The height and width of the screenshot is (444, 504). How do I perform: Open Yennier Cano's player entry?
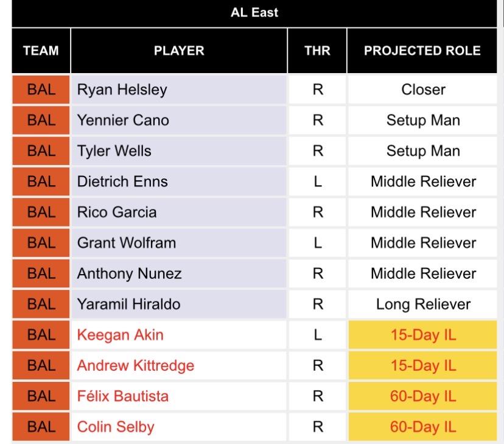123,121
